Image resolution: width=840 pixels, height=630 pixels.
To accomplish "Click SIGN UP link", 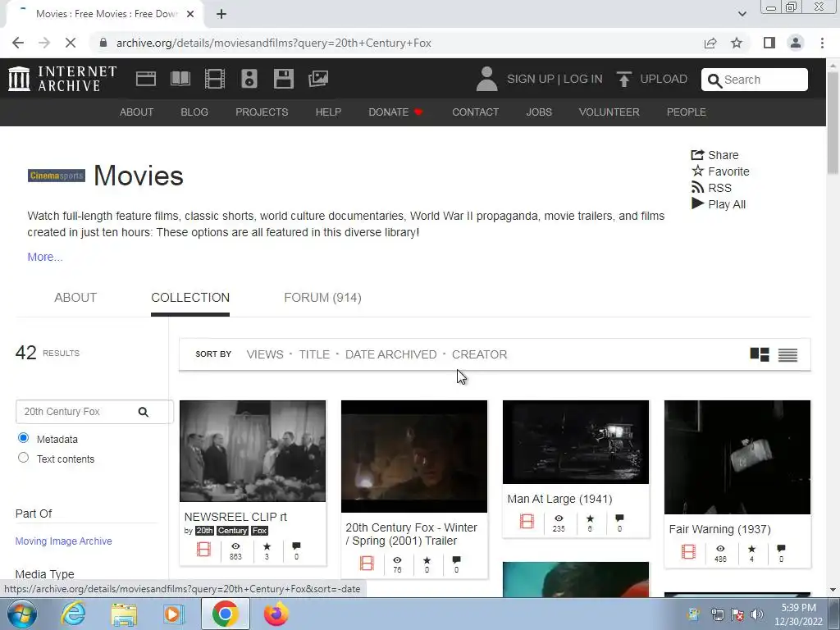I will [x=531, y=79].
